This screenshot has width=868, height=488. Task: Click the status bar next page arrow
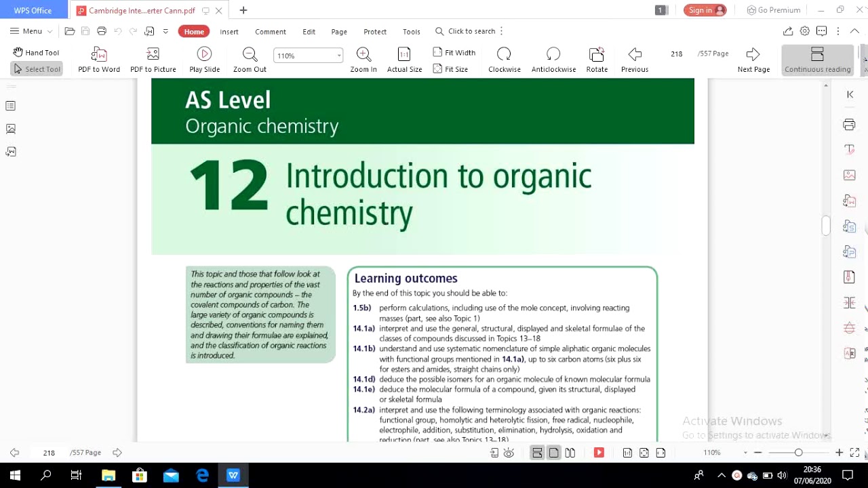click(x=117, y=452)
